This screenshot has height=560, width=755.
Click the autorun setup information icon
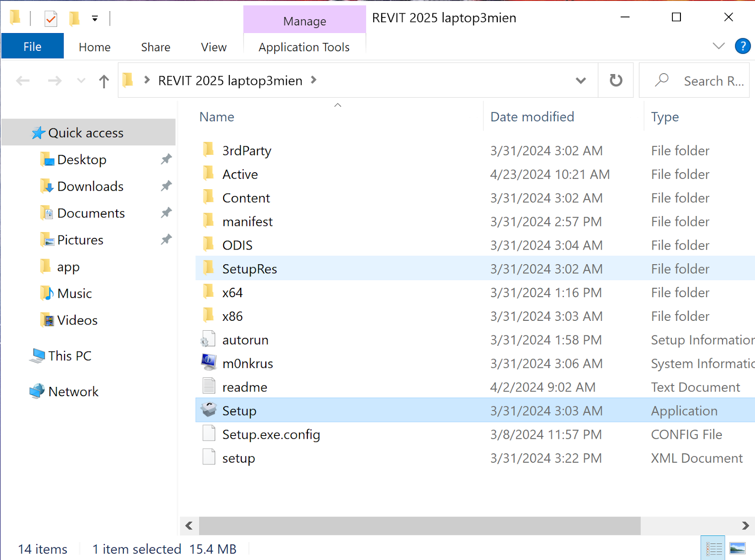click(209, 339)
